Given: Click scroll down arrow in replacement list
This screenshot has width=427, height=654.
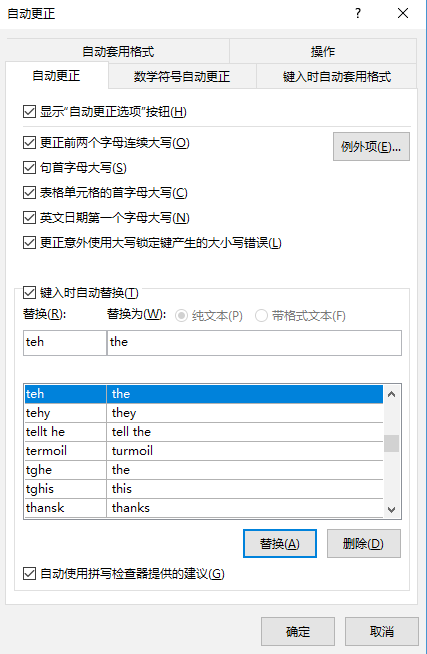Looking at the screenshot, I should coord(391,509).
